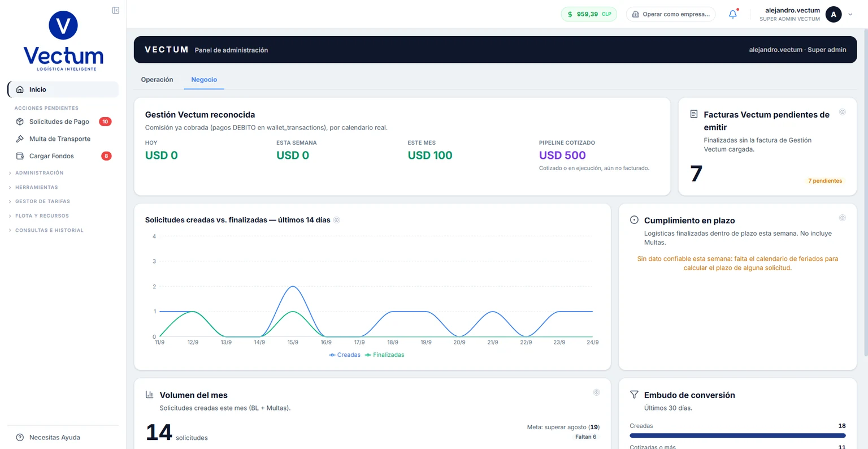
Task: Click the dollar sign icon in balance pill
Action: click(570, 14)
